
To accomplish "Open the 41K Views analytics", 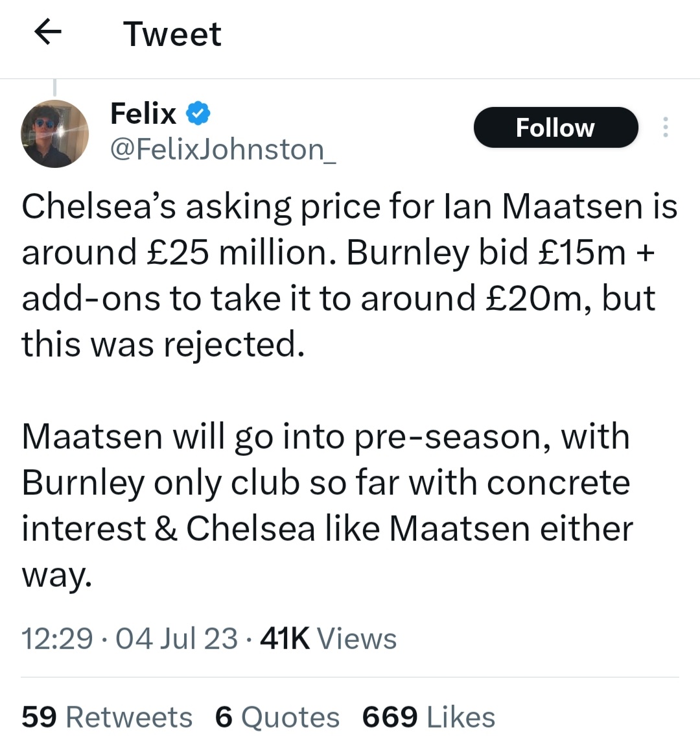I will tap(328, 639).
